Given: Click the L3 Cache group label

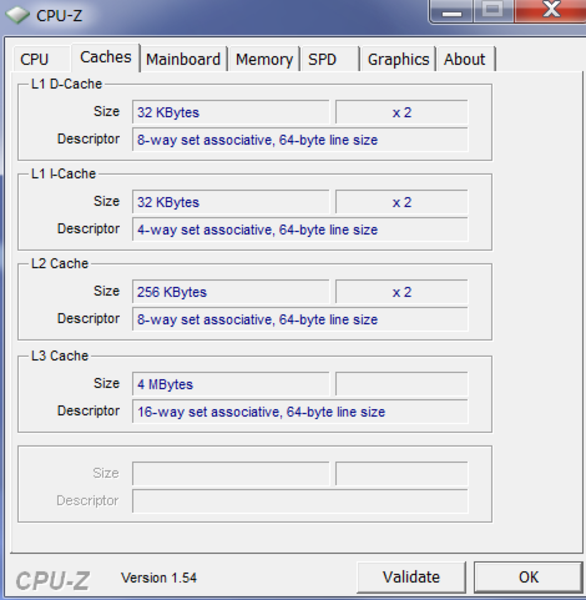Looking at the screenshot, I should pyautogui.click(x=60, y=356).
